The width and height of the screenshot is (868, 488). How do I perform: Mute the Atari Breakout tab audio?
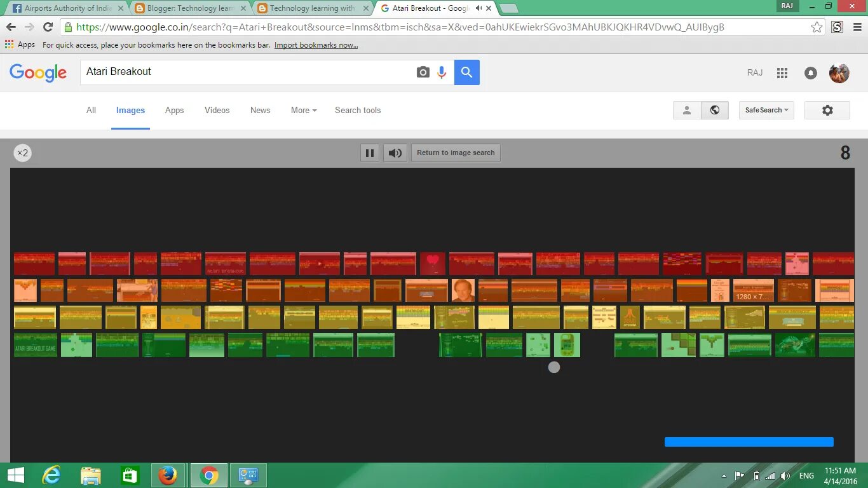(x=478, y=8)
